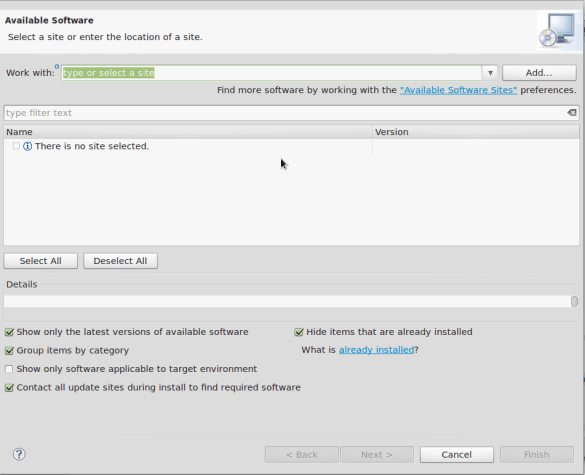Click the info icon beside no site selected
This screenshot has width=585, height=475.
point(28,146)
